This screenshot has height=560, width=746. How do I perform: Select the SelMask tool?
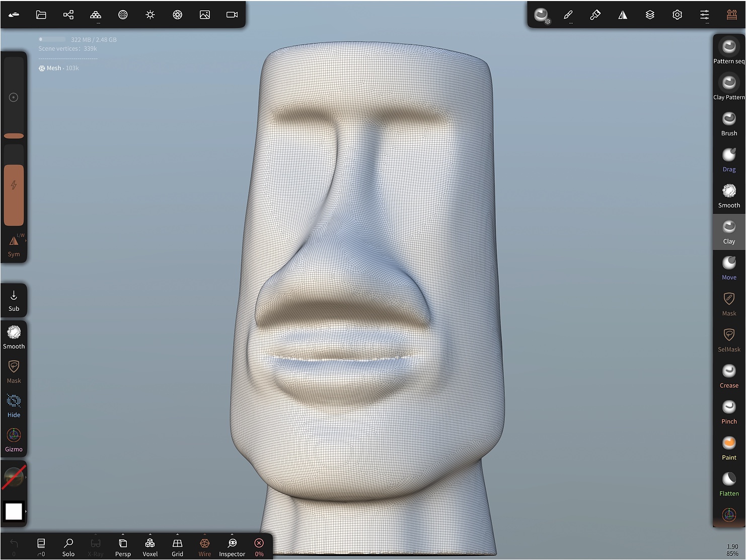729,340
